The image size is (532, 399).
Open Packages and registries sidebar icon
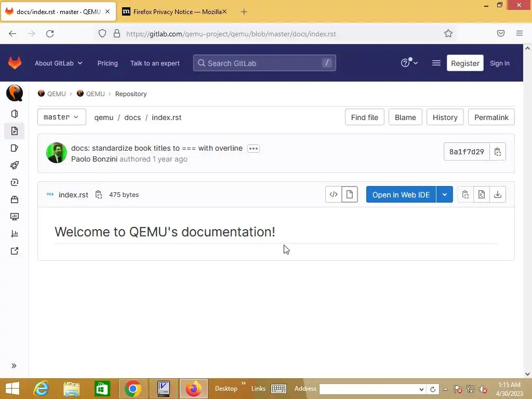[15, 199]
